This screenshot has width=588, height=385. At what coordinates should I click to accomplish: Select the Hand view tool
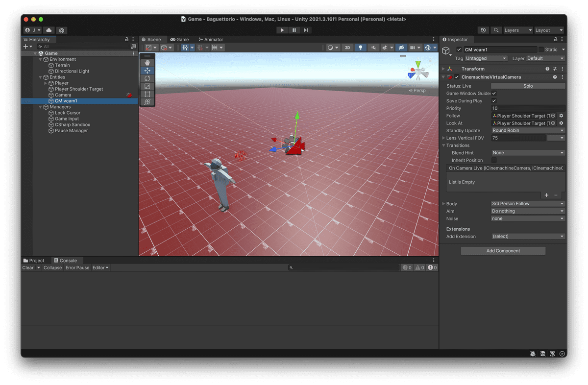coord(147,63)
